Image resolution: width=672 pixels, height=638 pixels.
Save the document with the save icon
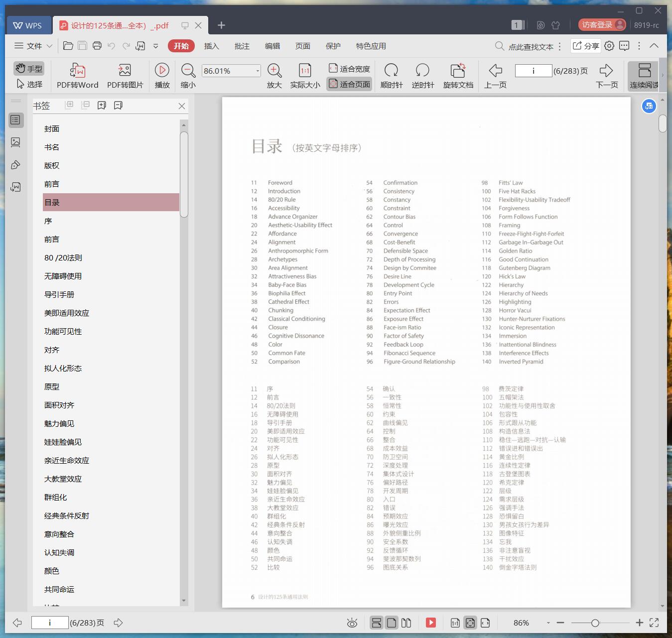tap(83, 46)
